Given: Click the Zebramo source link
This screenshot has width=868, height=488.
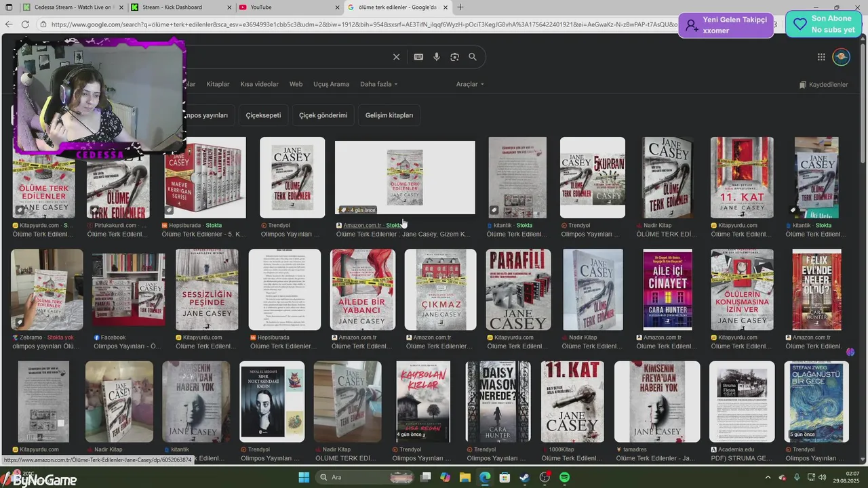Looking at the screenshot, I should (33, 338).
